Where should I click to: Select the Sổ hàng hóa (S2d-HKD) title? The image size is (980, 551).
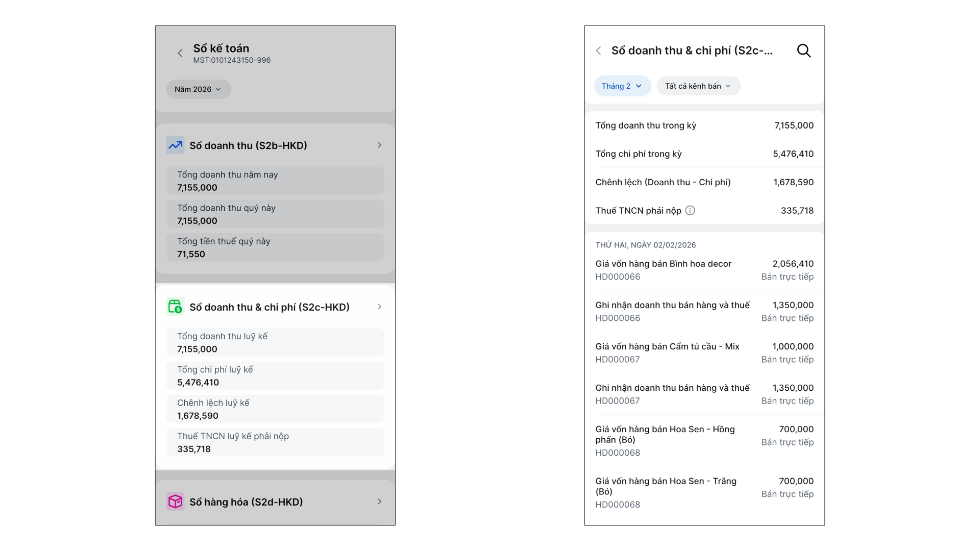coord(246,502)
